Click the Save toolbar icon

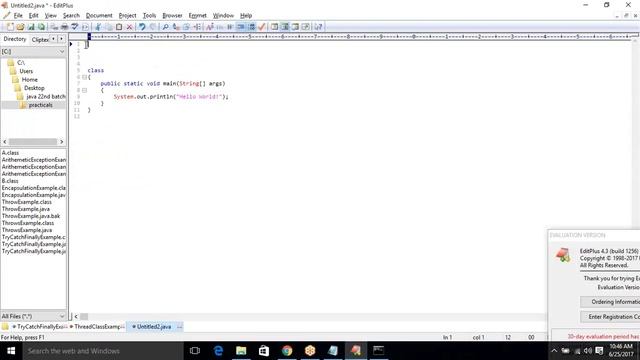click(x=31, y=27)
